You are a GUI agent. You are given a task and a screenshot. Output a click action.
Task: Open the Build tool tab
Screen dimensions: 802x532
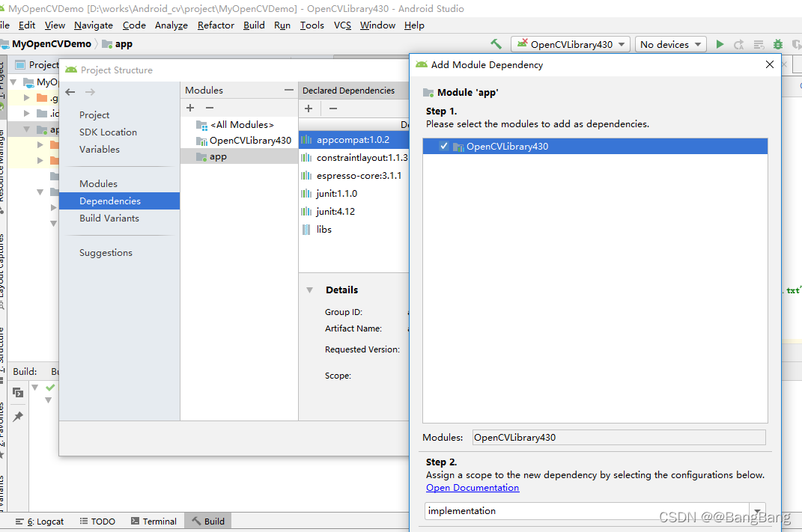coord(208,522)
